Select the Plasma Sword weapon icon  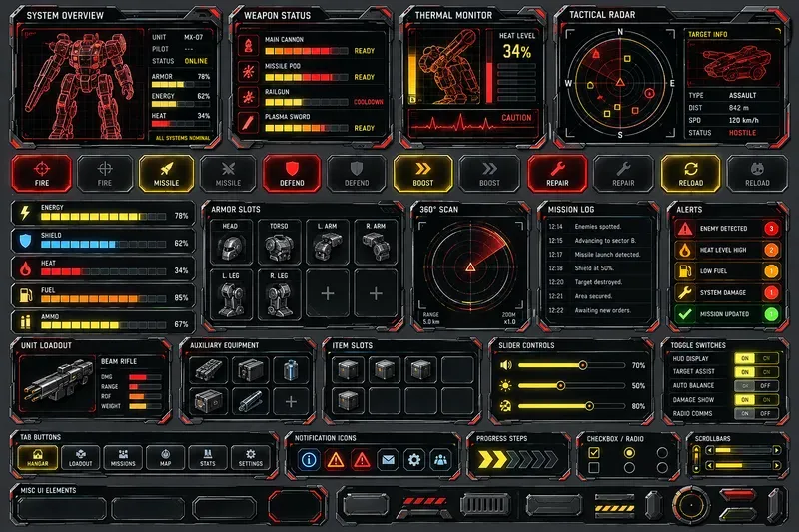248,122
